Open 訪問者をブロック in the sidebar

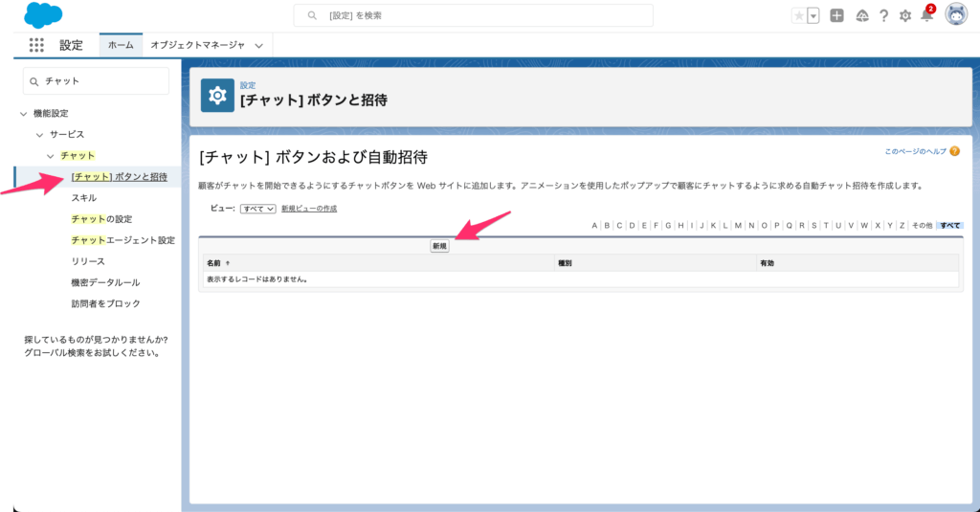click(x=105, y=303)
